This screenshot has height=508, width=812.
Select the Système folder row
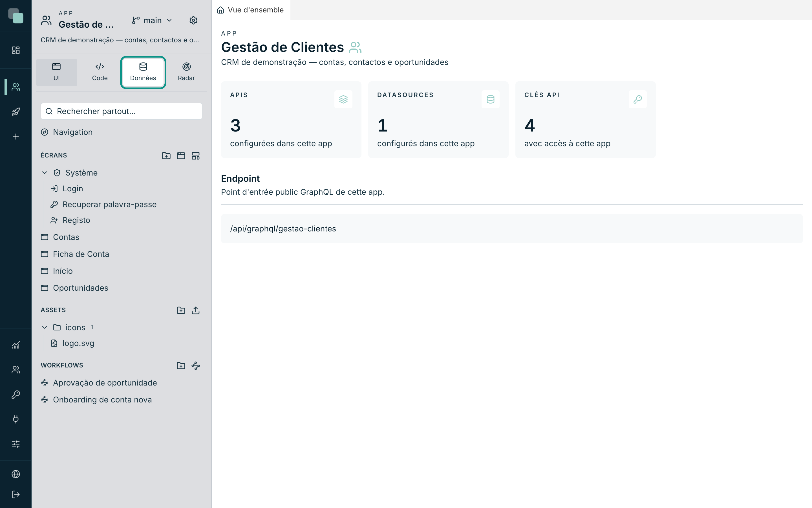tap(122, 173)
